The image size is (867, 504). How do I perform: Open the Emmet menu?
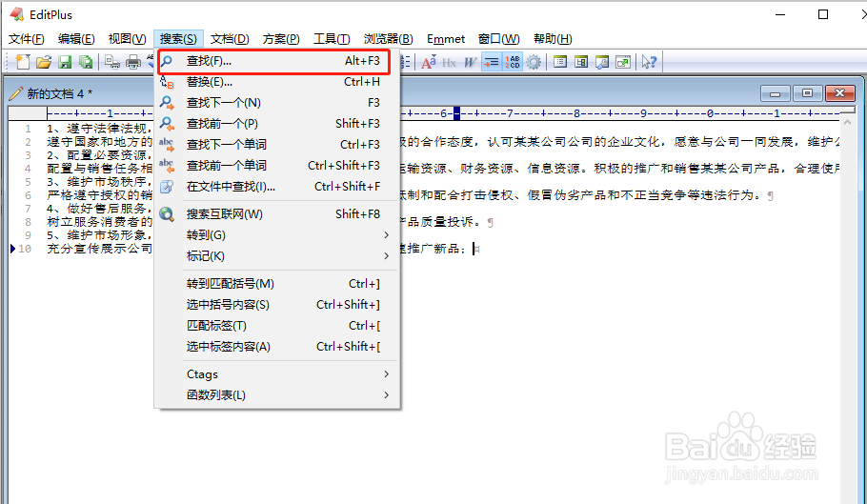pyautogui.click(x=446, y=39)
